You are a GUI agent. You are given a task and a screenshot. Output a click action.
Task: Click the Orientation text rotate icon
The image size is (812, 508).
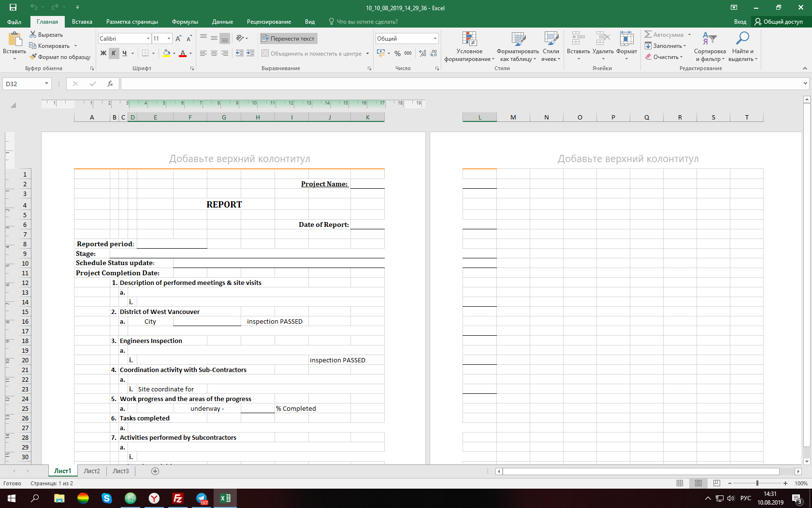(240, 38)
